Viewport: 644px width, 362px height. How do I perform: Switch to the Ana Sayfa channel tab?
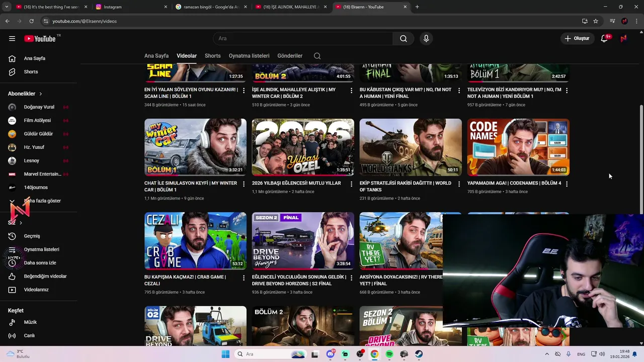[x=156, y=56]
